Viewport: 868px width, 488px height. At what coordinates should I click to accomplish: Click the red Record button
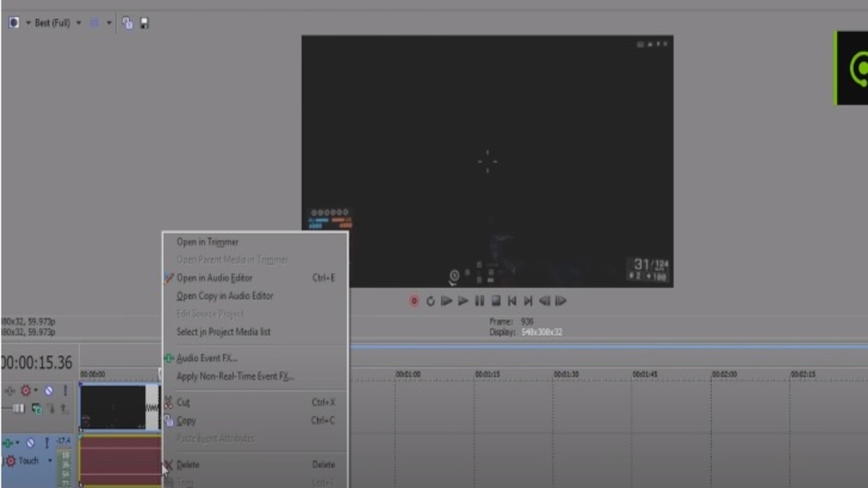click(x=414, y=301)
